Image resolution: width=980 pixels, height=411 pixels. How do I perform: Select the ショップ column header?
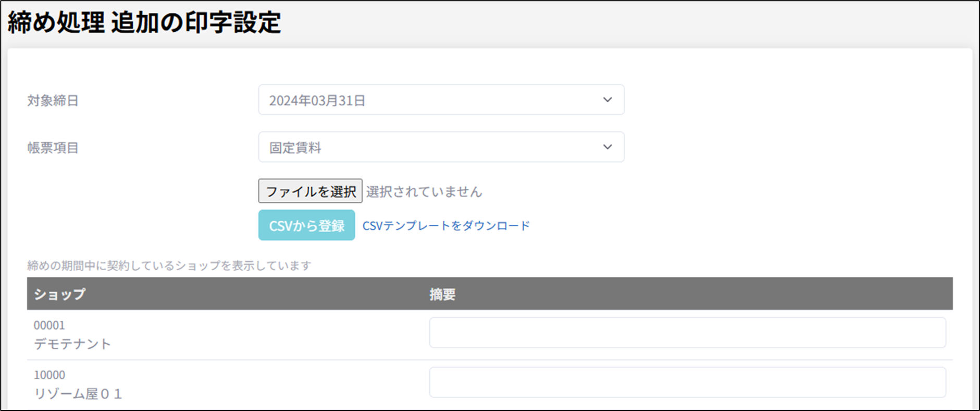[x=59, y=294]
